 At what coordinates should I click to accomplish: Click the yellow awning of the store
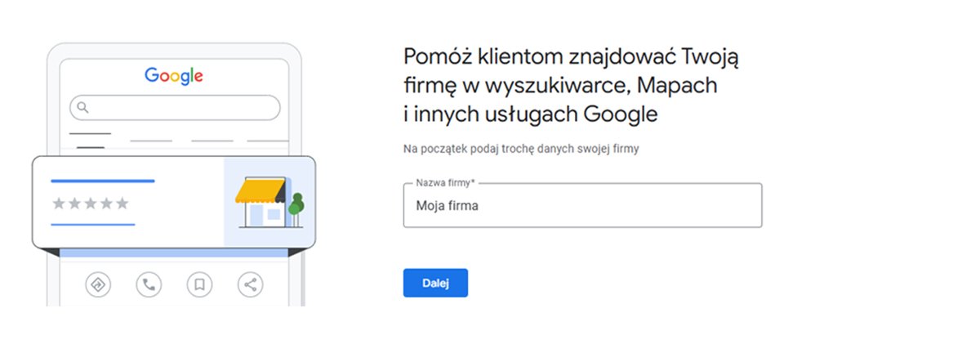point(258,191)
